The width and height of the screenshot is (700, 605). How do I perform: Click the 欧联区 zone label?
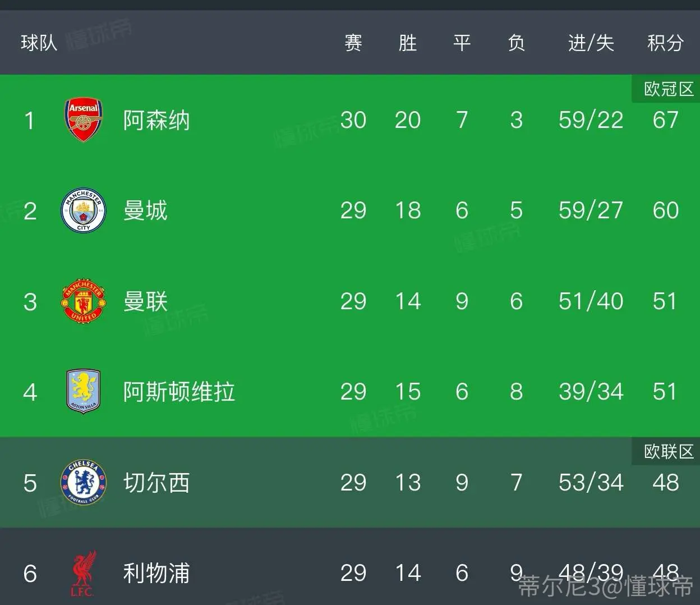[x=669, y=451]
